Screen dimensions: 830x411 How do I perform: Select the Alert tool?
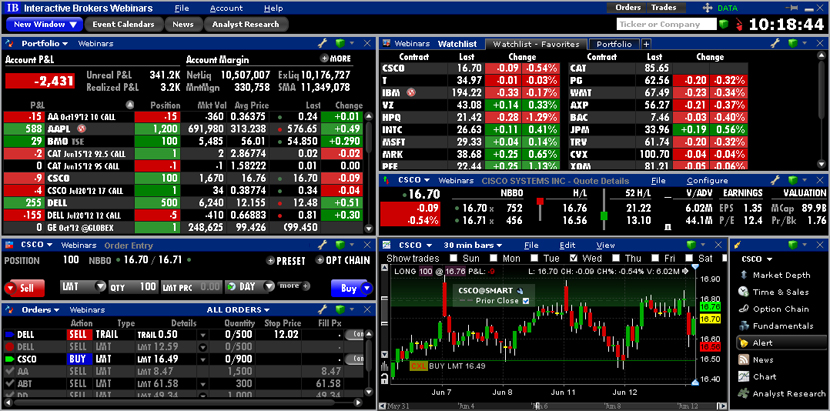point(781,343)
